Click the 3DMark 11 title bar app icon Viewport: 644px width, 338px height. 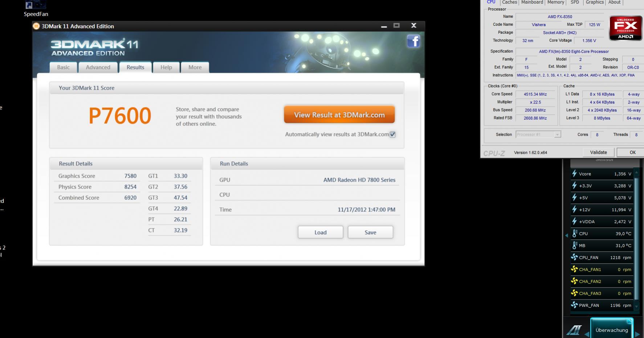(36, 26)
